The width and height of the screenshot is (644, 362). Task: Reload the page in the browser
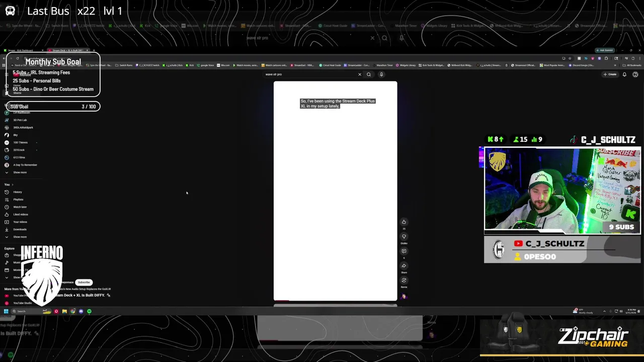(x=17, y=58)
